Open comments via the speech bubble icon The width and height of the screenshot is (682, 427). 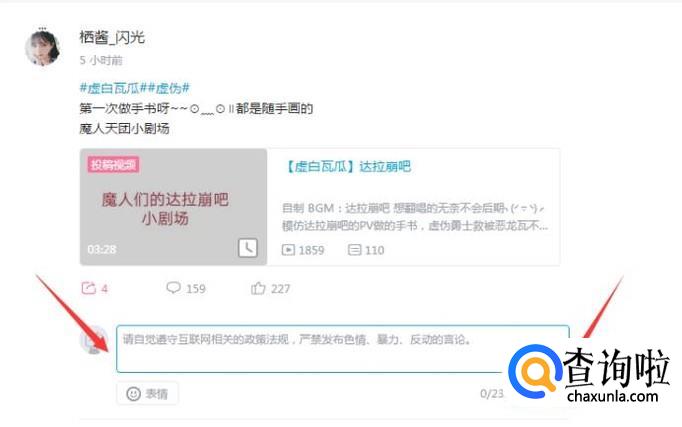174,287
